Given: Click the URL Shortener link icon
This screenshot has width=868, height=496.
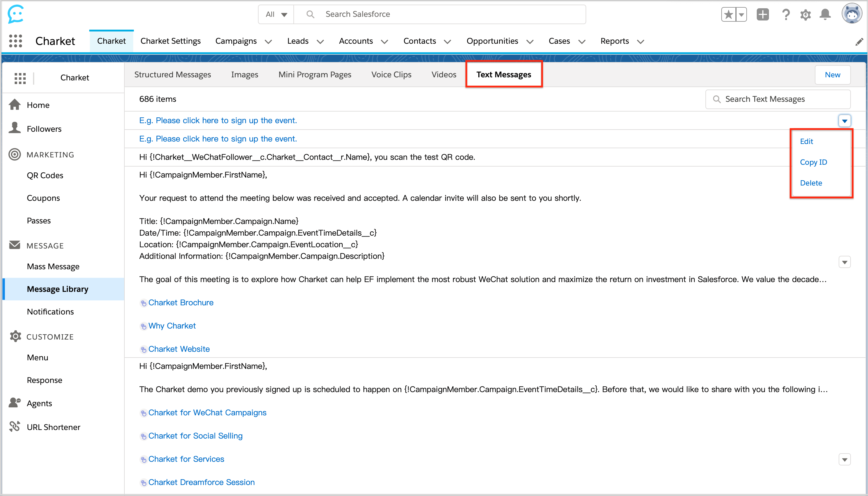Looking at the screenshot, I should (x=15, y=427).
